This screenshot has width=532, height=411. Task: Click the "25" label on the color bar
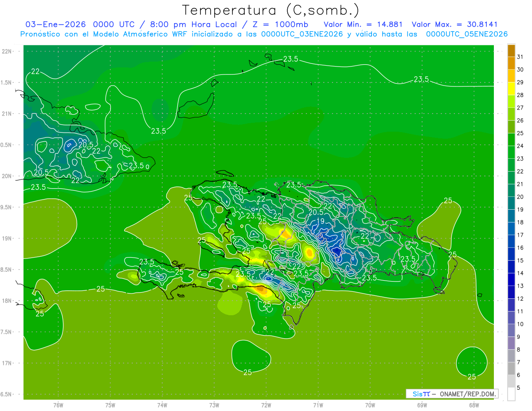point(520,133)
